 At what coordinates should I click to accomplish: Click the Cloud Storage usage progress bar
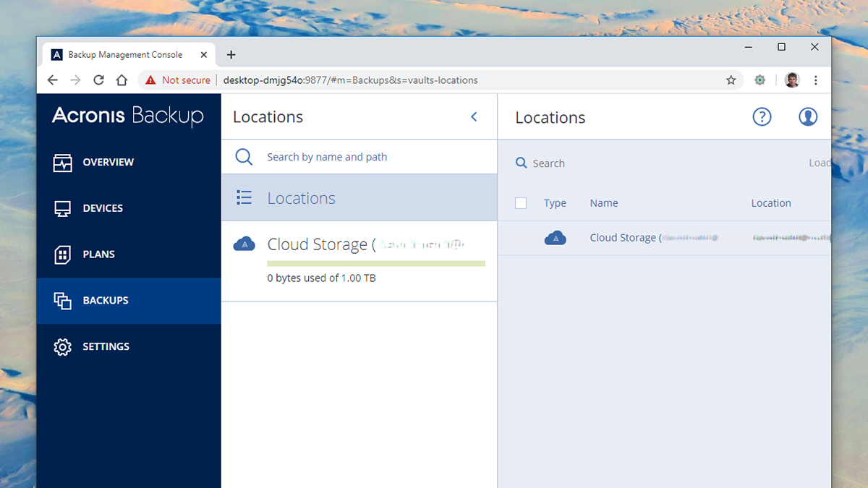point(376,263)
